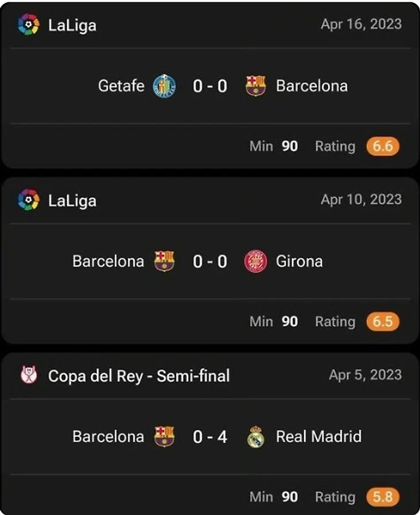Image resolution: width=420 pixels, height=515 pixels.
Task: Click the Real Madrid club crest
Action: (x=255, y=437)
